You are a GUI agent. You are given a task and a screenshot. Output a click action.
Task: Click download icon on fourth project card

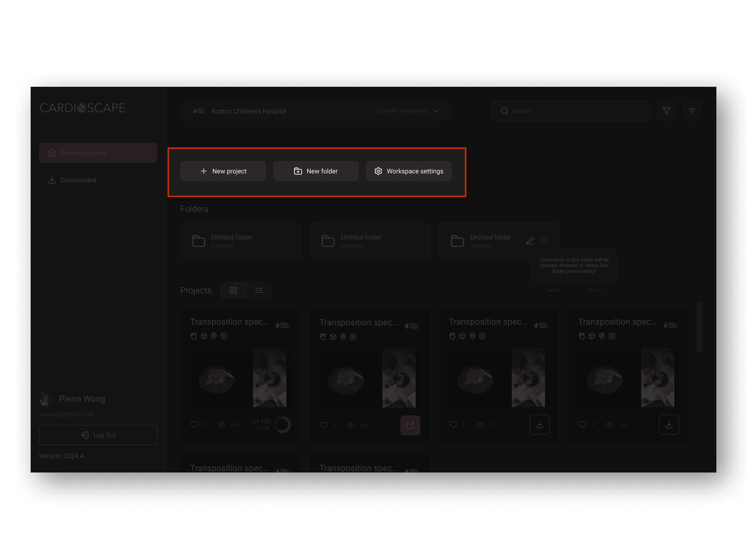coord(669,424)
